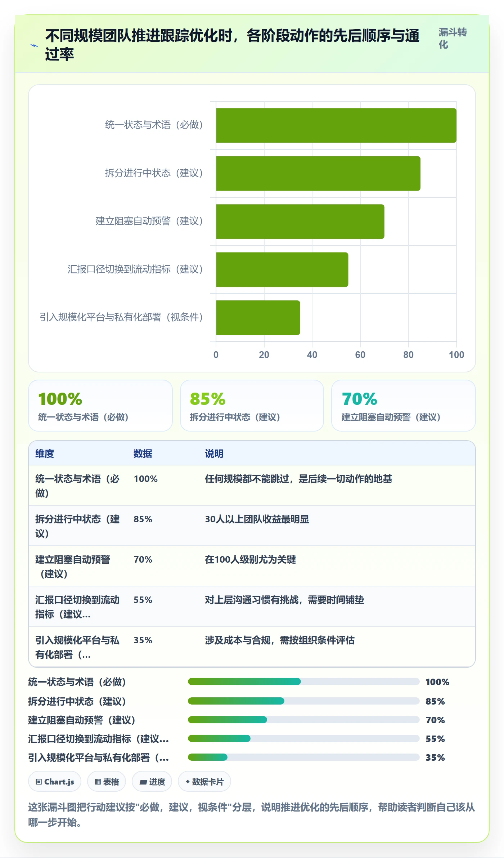Click the 数据 table column header
Viewport: 504px width, 858px height.
coord(143,453)
